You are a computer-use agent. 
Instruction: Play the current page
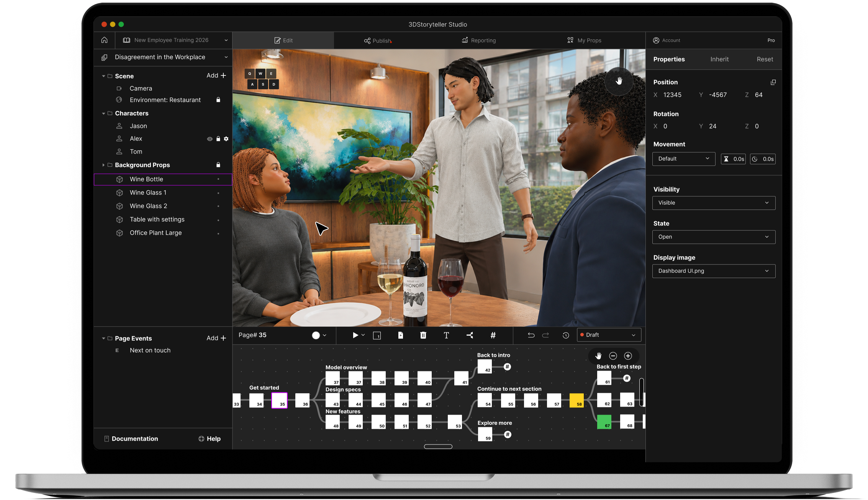point(355,335)
